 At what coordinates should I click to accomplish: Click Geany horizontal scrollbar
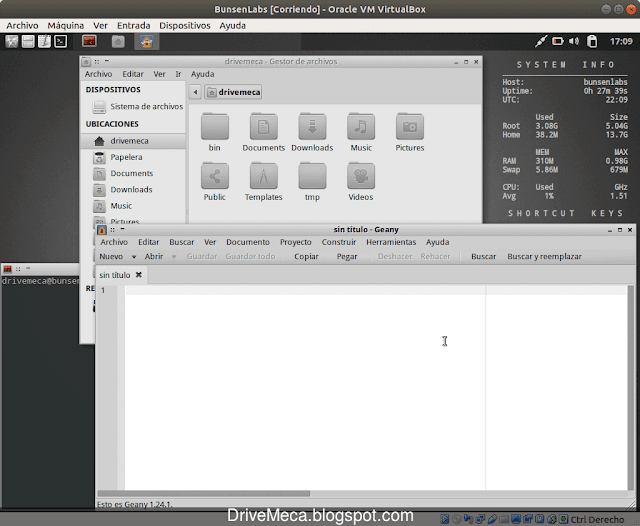tap(204, 494)
